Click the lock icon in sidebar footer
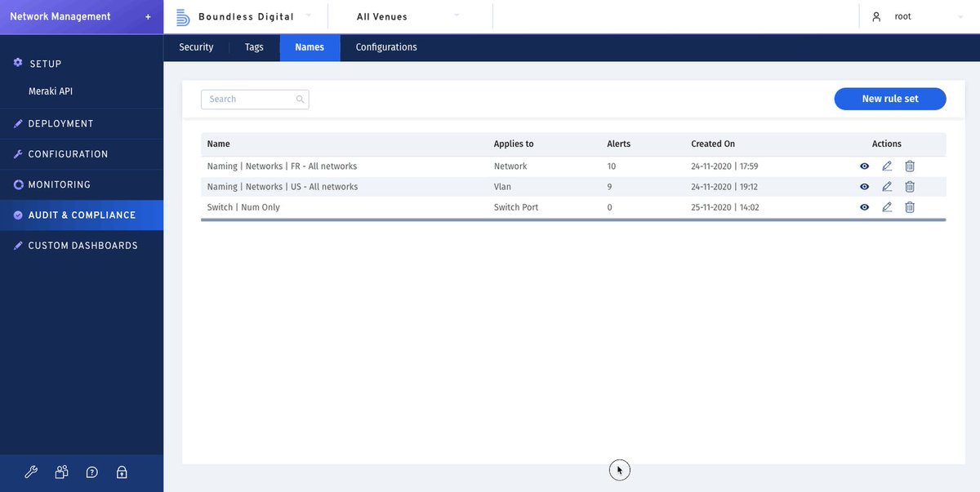The width and height of the screenshot is (980, 492). pyautogui.click(x=122, y=472)
